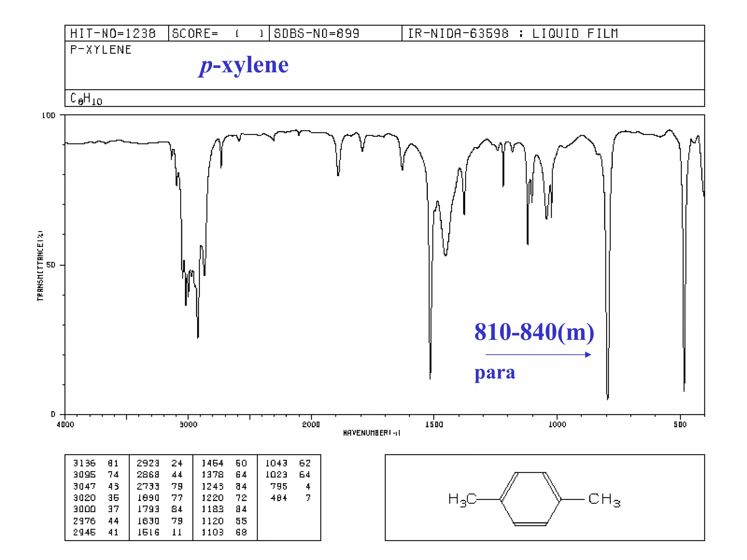The width and height of the screenshot is (747, 560).
Task: Click peak table entry 2923 24
Action: click(x=160, y=463)
